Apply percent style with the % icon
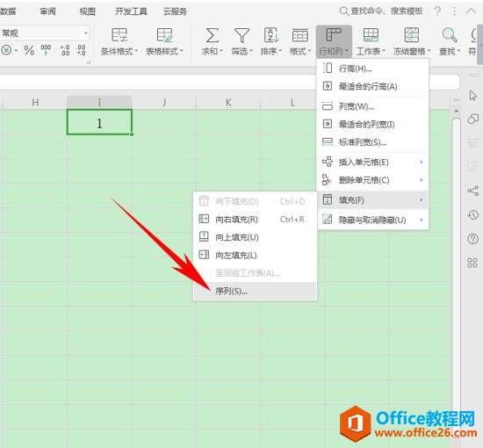Viewport: 483px width, 448px height. tap(29, 50)
